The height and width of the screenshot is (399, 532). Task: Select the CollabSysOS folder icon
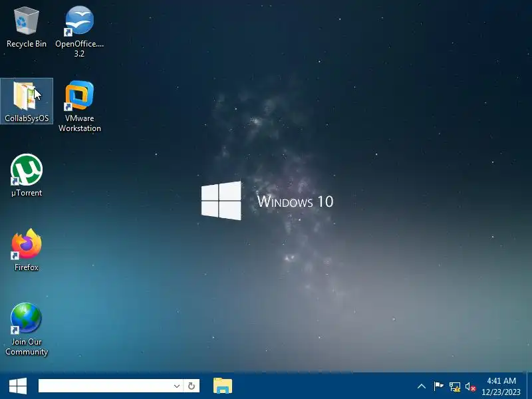pos(27,101)
